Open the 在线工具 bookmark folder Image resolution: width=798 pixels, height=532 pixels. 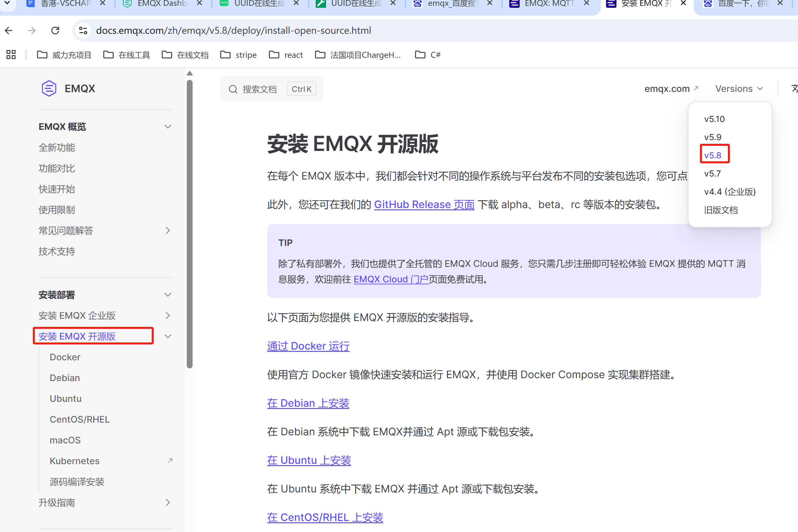pos(126,55)
